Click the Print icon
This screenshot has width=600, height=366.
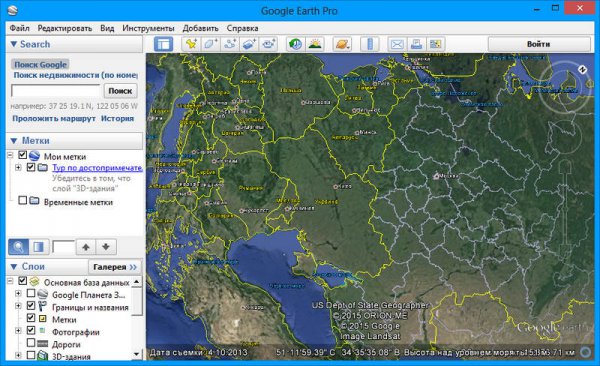pyautogui.click(x=416, y=44)
